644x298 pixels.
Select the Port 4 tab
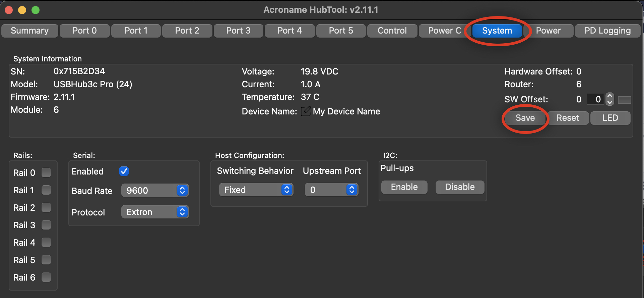tap(290, 31)
